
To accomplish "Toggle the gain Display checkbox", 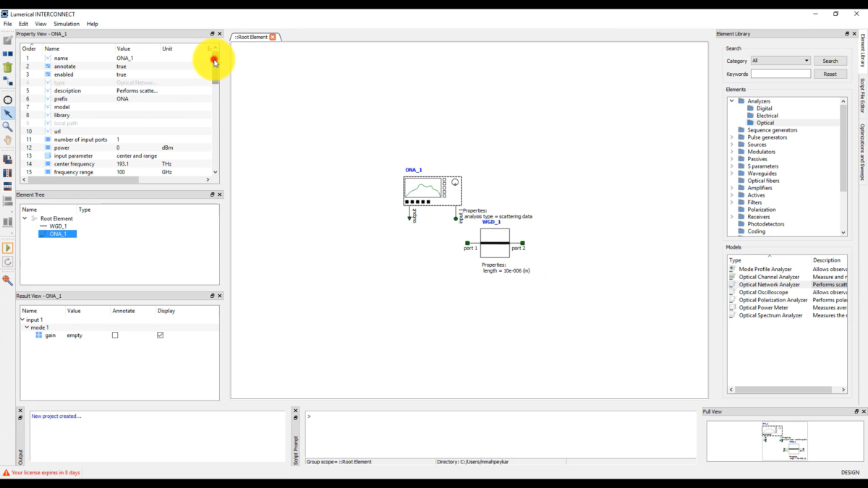I will [x=160, y=335].
